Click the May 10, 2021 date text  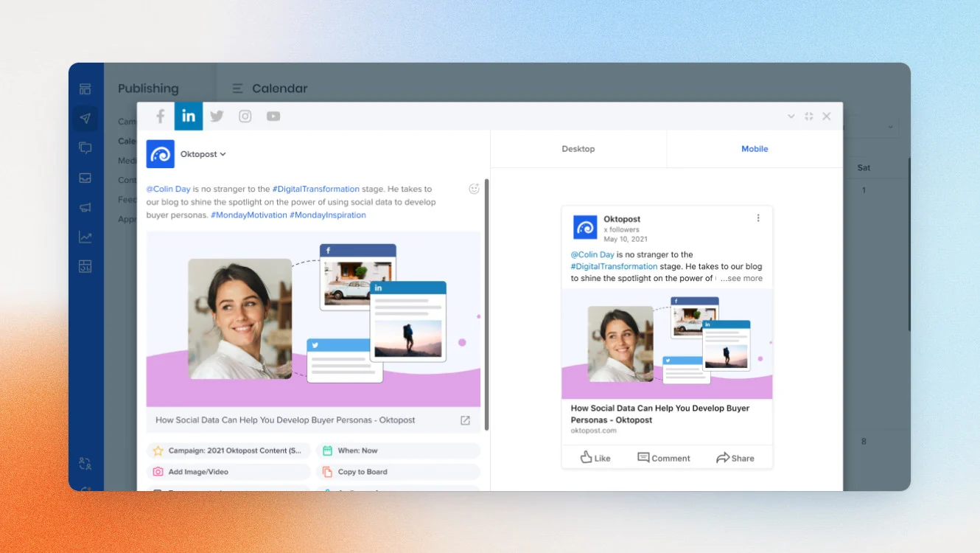[626, 240]
